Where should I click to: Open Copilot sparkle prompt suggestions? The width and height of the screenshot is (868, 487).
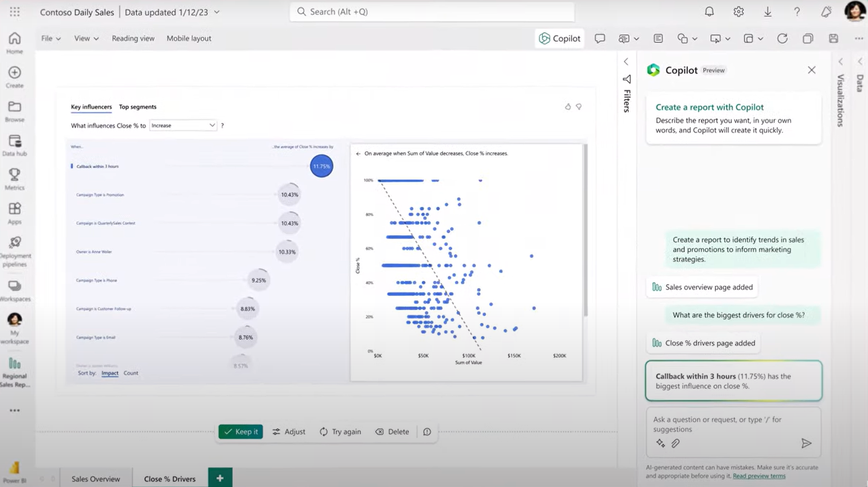coord(660,443)
